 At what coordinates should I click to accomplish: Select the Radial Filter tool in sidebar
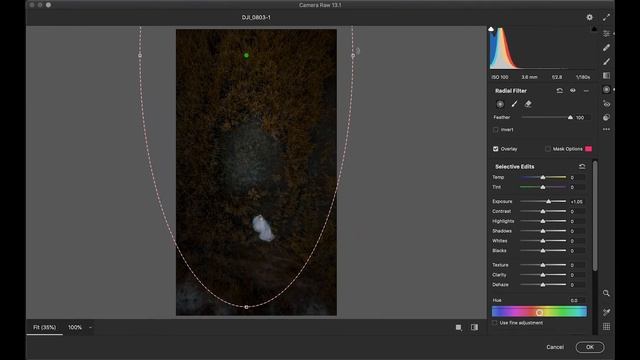(607, 89)
